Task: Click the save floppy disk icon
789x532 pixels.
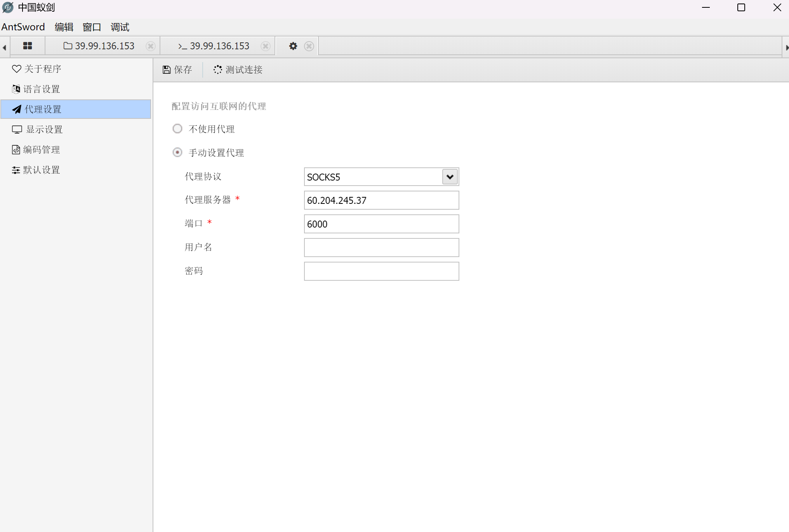Action: click(x=167, y=70)
